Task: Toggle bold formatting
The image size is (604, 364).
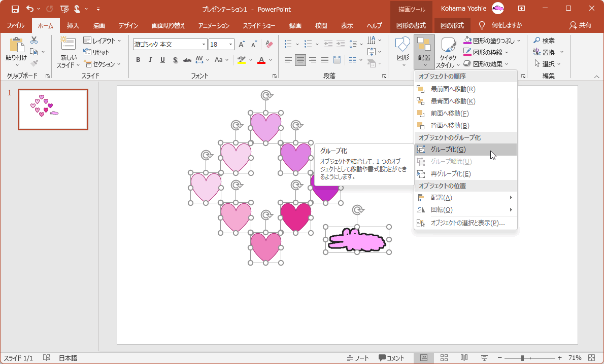Action: (138, 59)
